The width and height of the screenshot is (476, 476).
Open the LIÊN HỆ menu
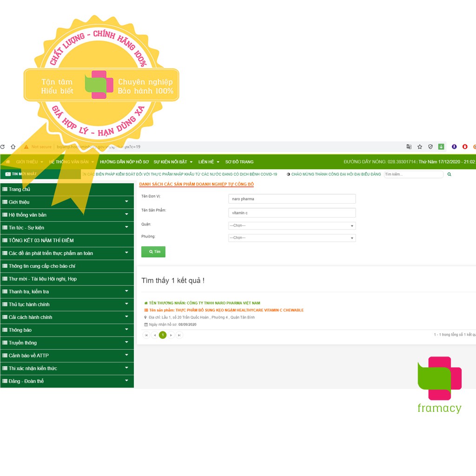coord(208,162)
